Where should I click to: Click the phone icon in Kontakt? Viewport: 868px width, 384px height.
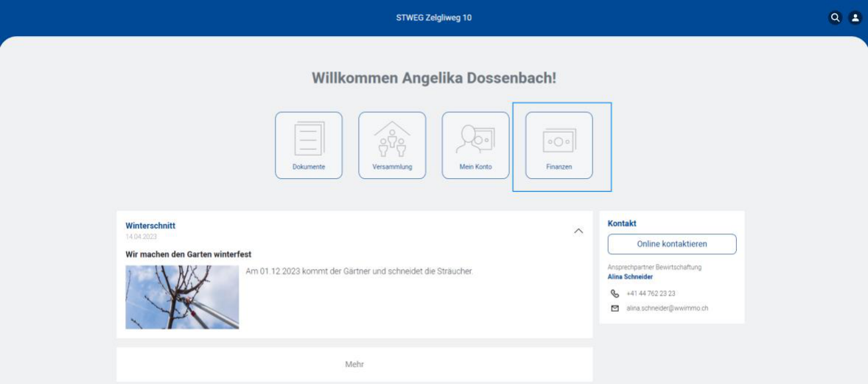point(615,293)
